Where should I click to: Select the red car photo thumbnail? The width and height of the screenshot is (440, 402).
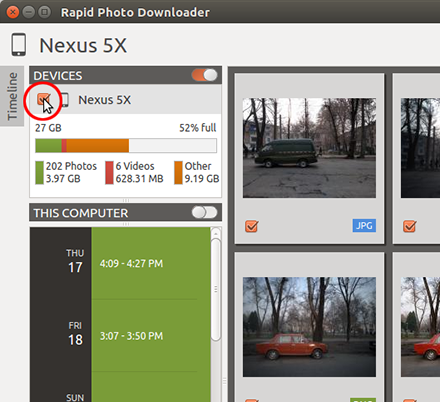tap(309, 327)
